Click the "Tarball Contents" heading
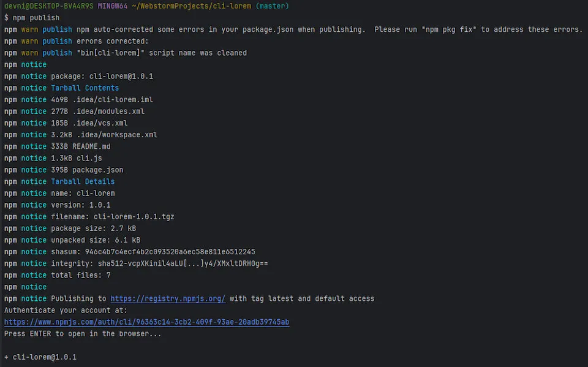 click(x=85, y=88)
